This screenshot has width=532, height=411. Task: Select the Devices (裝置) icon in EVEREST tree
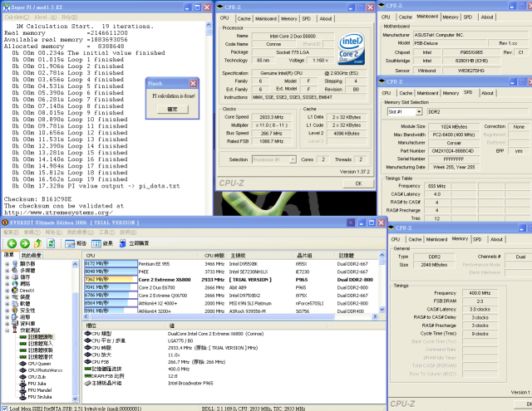click(x=15, y=296)
